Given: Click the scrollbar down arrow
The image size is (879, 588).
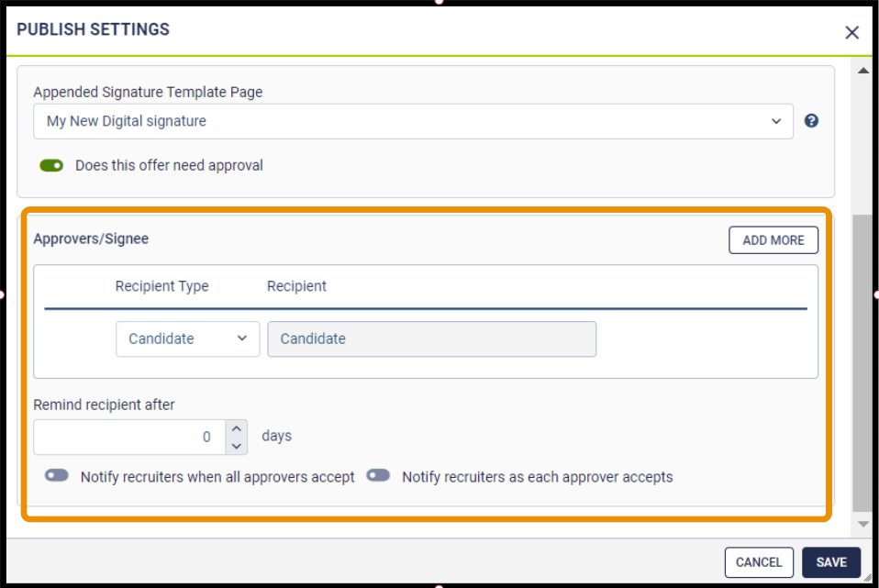Looking at the screenshot, I should click(x=862, y=523).
